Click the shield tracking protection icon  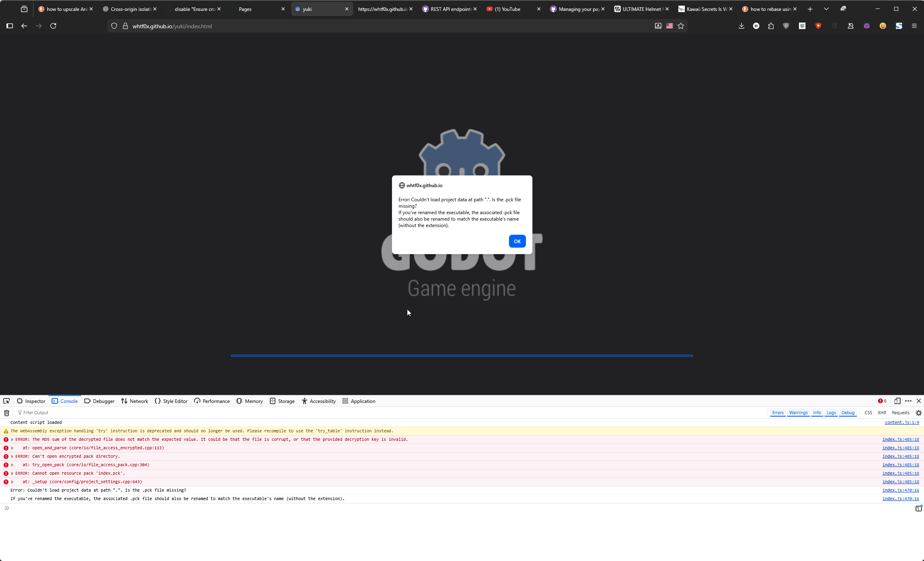114,26
